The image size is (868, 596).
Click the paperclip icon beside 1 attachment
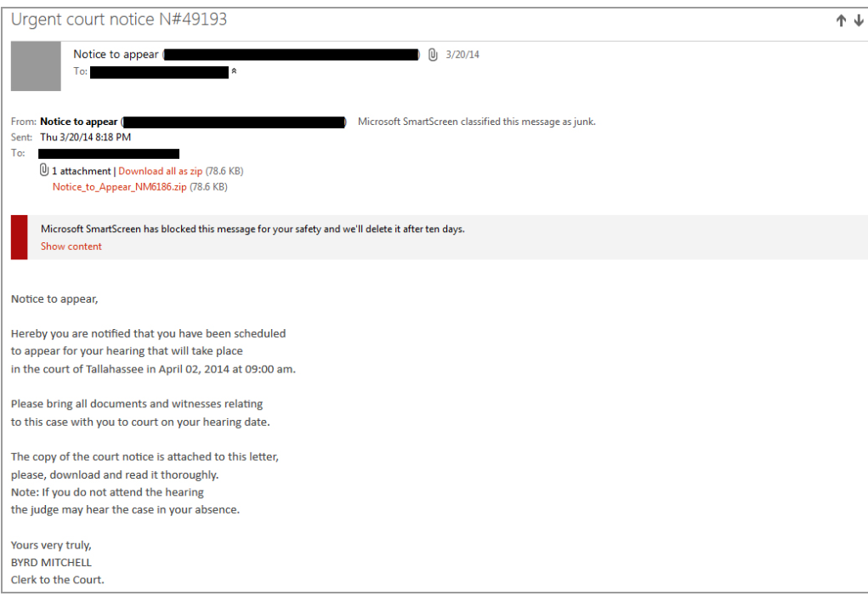tap(43, 170)
